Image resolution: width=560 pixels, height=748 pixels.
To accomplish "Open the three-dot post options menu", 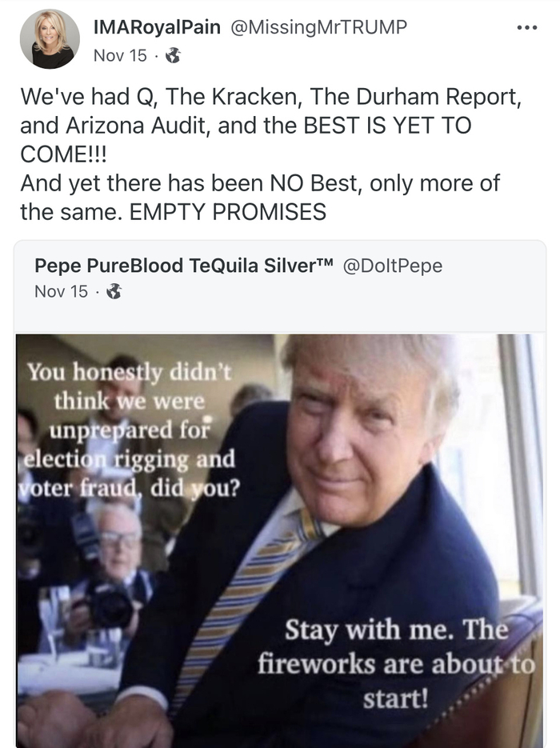I will click(x=527, y=28).
